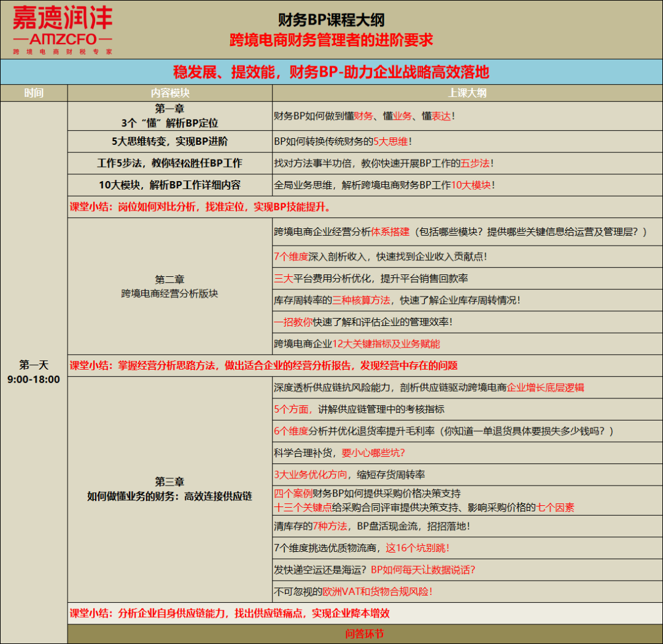Click subtitle 跨境电商财务管理者的进阶要求
This screenshot has width=663, height=644.
click(x=331, y=40)
